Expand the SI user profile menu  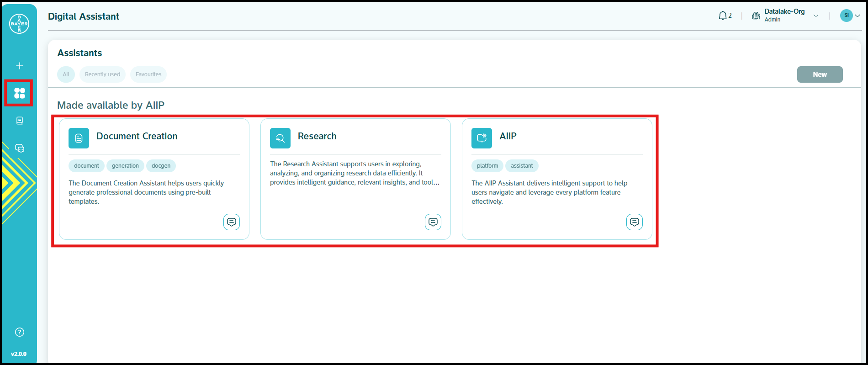(x=850, y=16)
